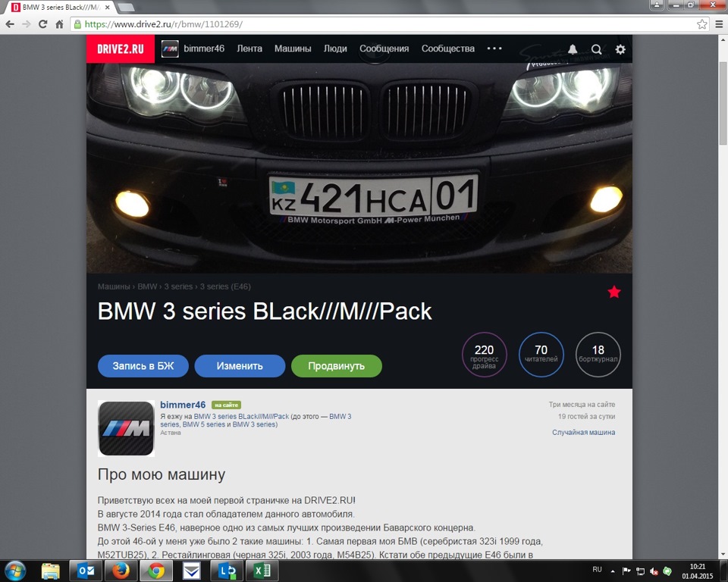Open the Сообщения menu item
The image size is (728, 582).
[384, 48]
